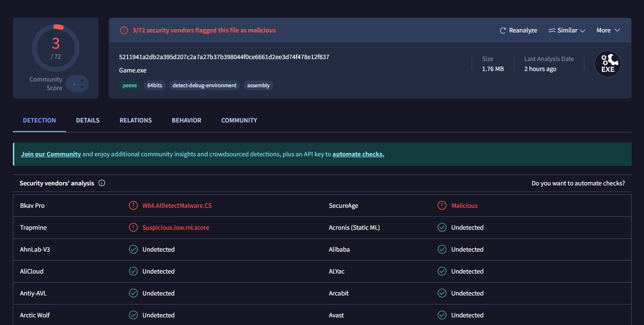
Task: Click the Arcabit undetected checkmark icon
Action: (442, 293)
